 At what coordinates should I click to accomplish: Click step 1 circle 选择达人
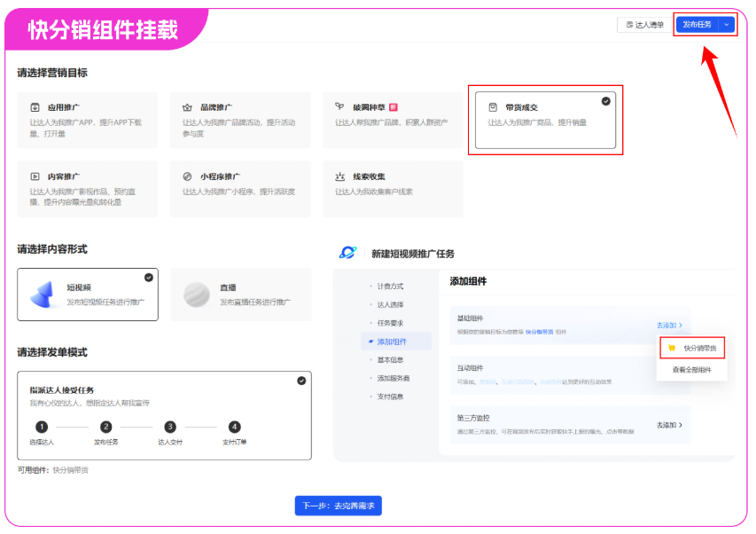(42, 427)
